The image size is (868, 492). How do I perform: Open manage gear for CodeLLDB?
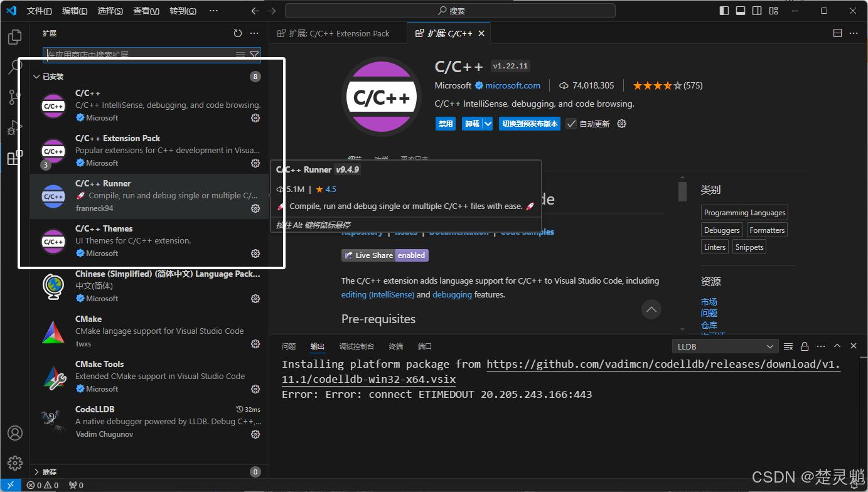pyautogui.click(x=255, y=434)
